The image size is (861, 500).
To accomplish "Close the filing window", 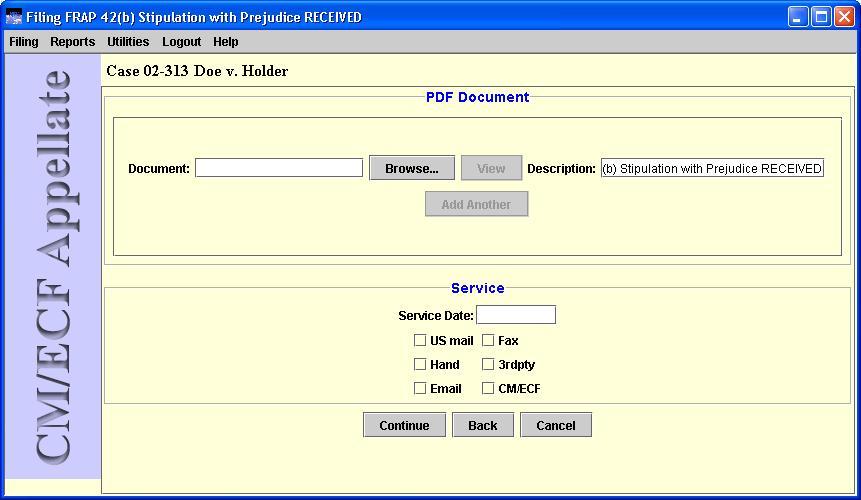I will click(844, 17).
